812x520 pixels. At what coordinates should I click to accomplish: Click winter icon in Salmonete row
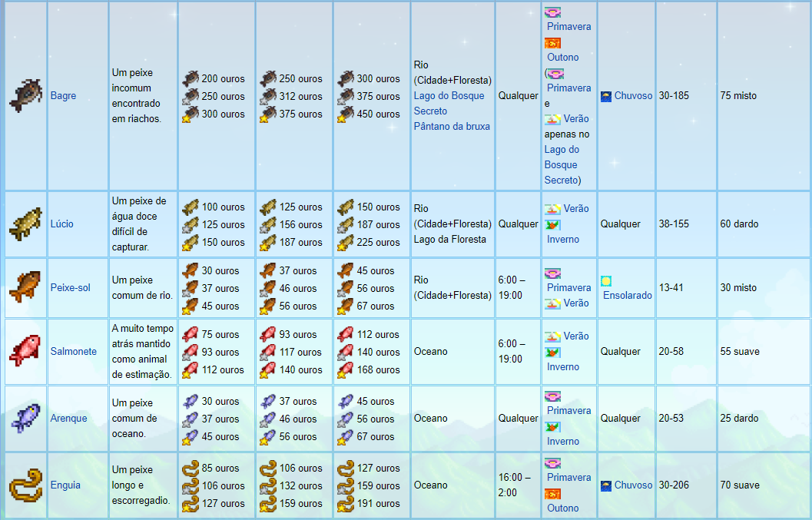pyautogui.click(x=552, y=353)
